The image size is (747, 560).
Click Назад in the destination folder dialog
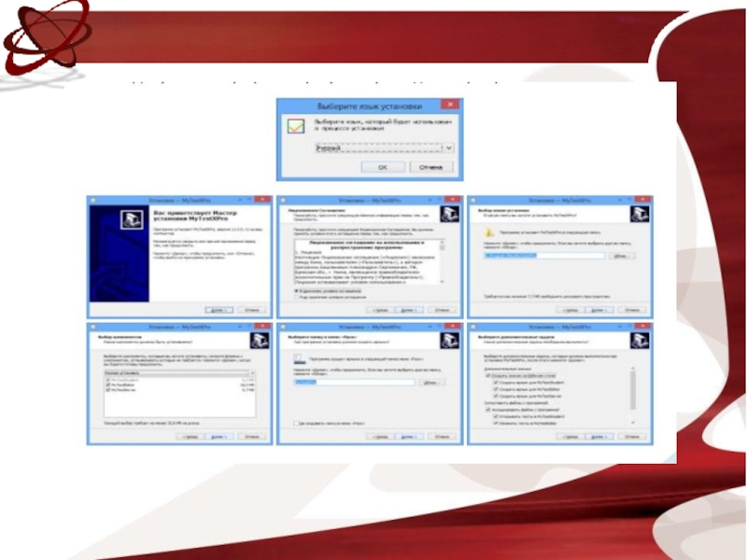(x=571, y=310)
